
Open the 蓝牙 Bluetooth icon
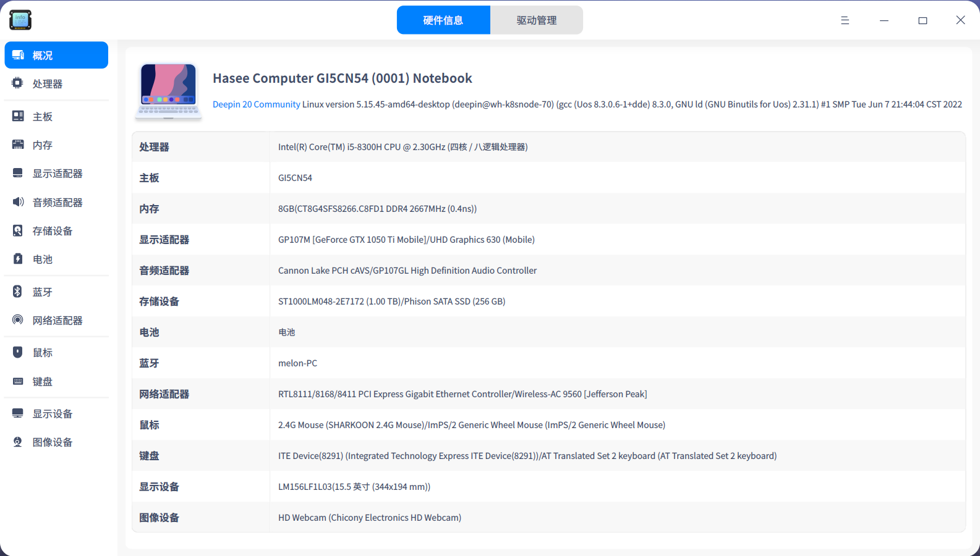18,292
